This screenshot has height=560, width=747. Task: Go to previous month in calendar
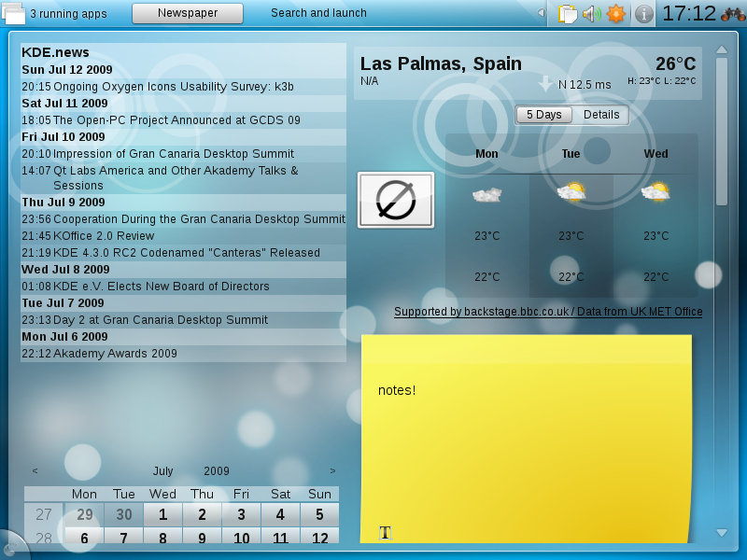coord(35,471)
